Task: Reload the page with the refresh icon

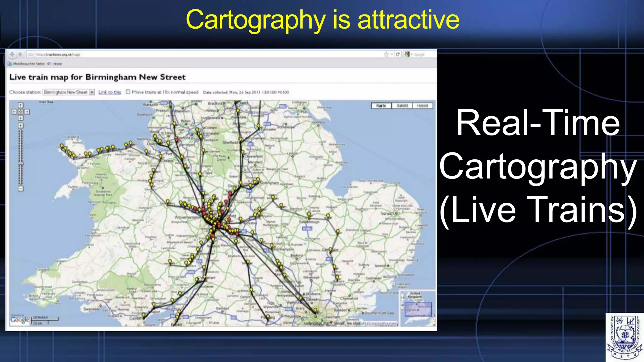Action: pos(398,54)
